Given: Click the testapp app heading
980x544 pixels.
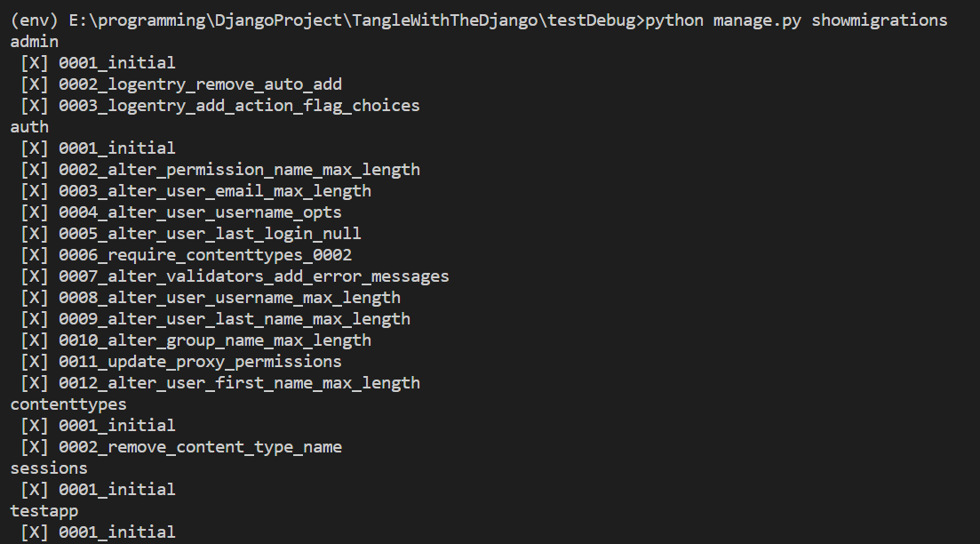Looking at the screenshot, I should pyautogui.click(x=44, y=511).
